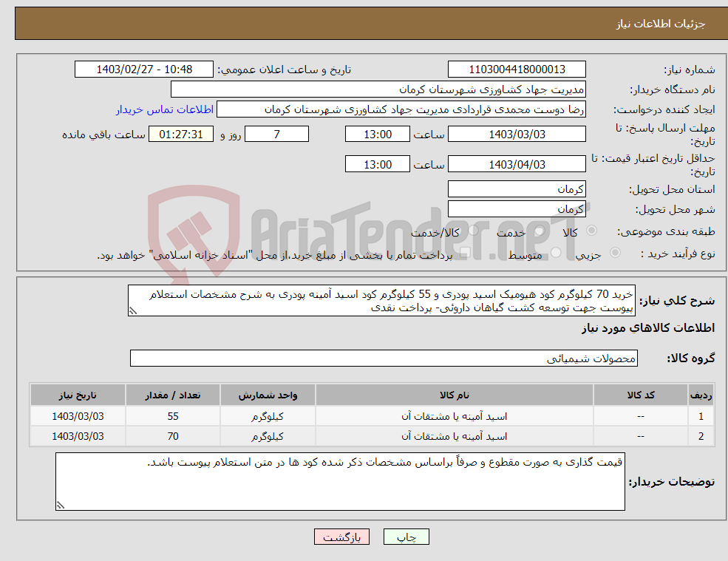Toggle the Islamic treasury payment checkbox
728x561 pixels.
coord(465,253)
